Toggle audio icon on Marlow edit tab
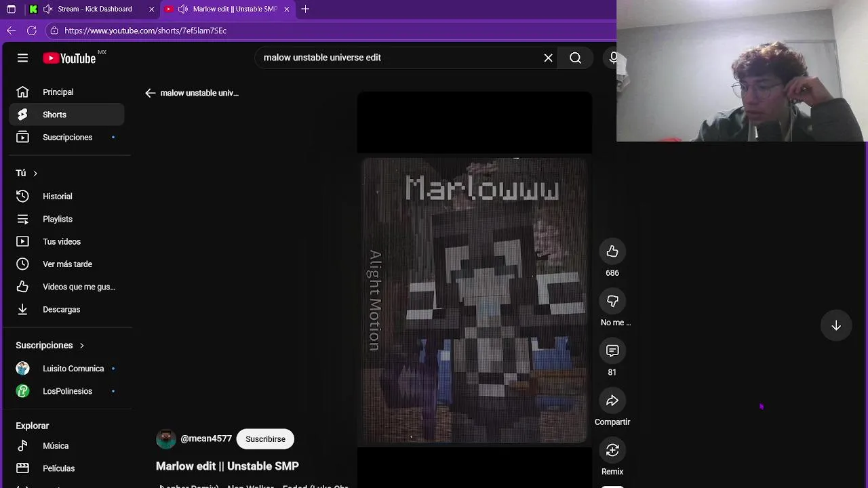The image size is (868, 488). coord(183,9)
